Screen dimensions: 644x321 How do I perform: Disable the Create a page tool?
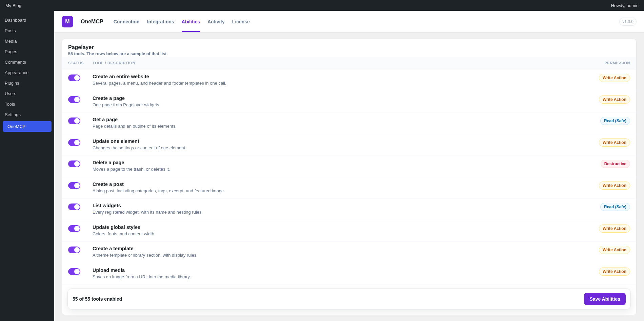(74, 100)
